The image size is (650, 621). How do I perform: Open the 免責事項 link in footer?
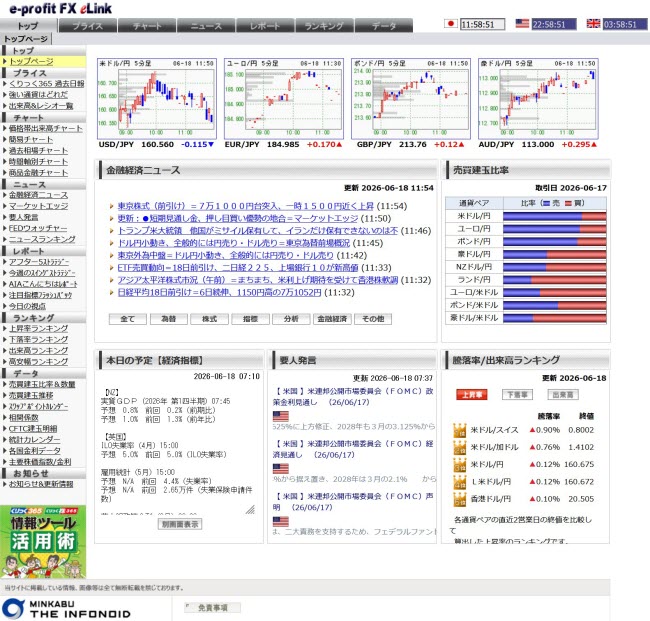(x=212, y=608)
